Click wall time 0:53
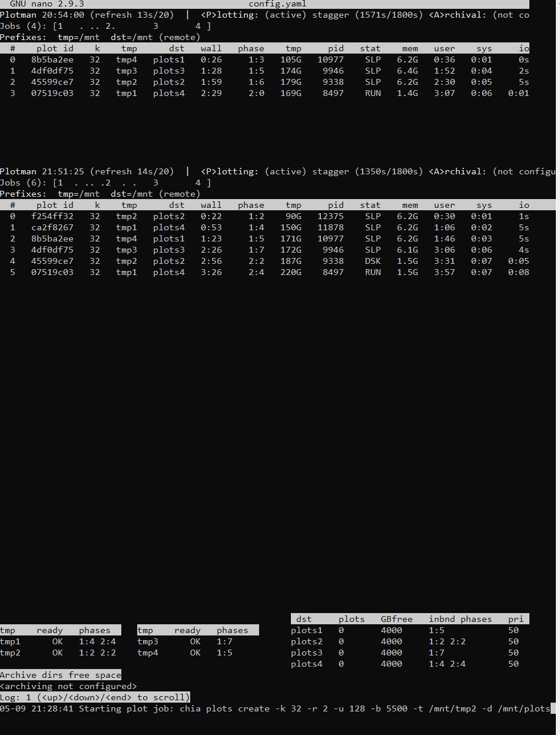Viewport: 560px width, 735px height. [211, 227]
